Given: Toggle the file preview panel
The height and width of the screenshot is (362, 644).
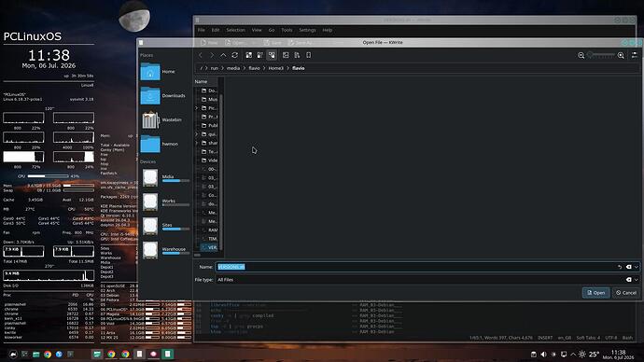Looking at the screenshot, I should (x=286, y=55).
